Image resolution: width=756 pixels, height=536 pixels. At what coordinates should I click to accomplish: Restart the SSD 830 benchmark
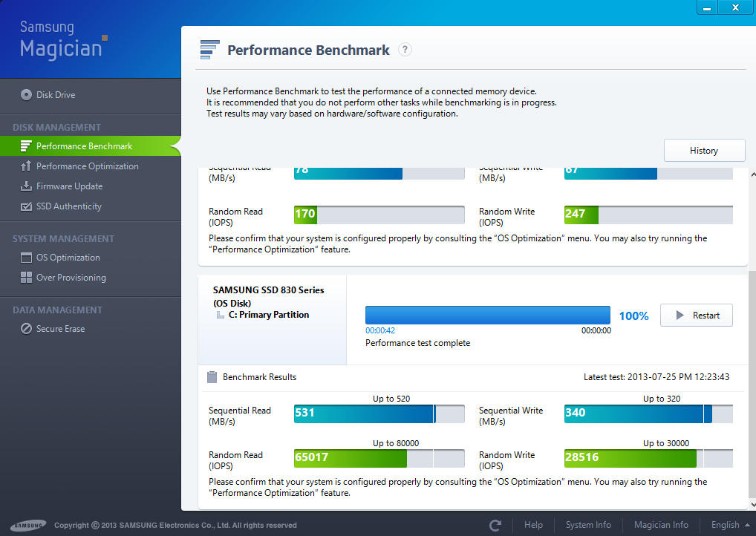click(x=696, y=316)
